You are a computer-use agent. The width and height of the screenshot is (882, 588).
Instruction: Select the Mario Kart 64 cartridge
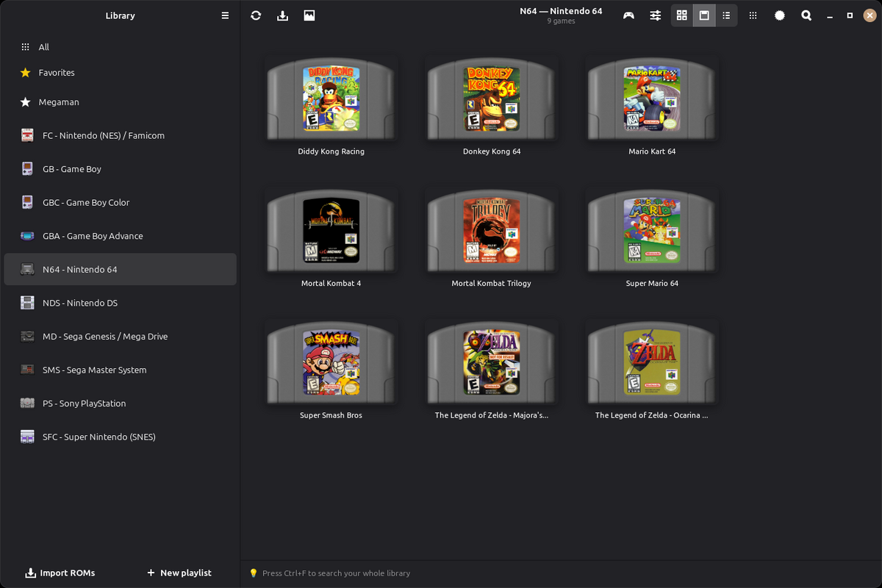point(652,99)
